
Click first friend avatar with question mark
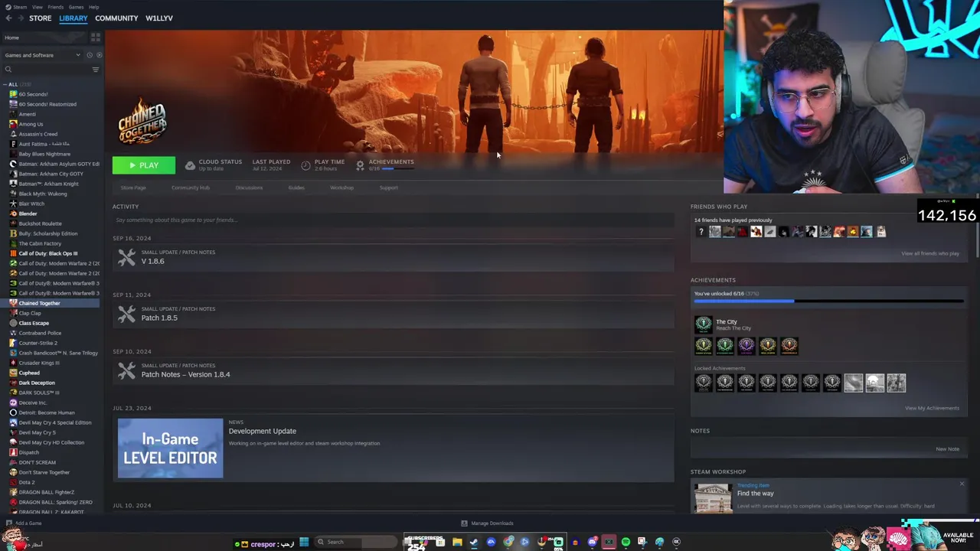click(701, 232)
